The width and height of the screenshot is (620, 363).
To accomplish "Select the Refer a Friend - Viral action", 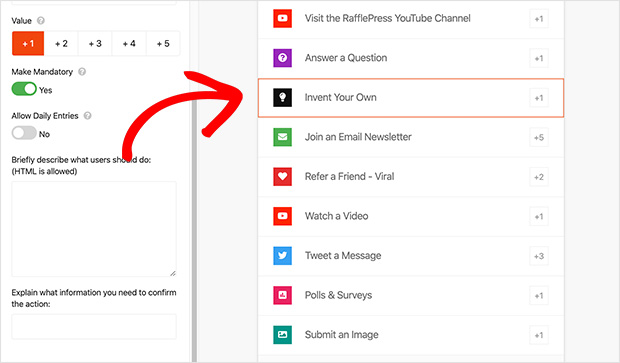I will coord(411,177).
